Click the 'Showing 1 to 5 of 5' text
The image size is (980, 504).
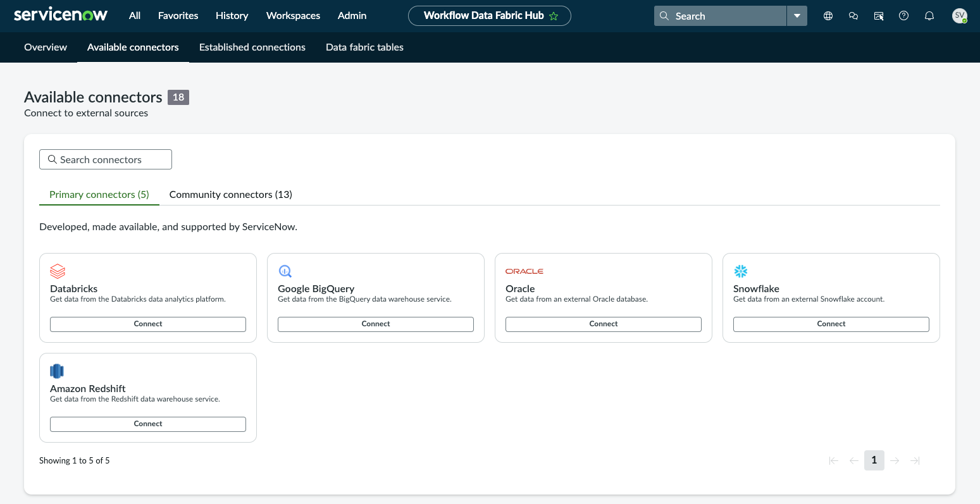tap(75, 460)
